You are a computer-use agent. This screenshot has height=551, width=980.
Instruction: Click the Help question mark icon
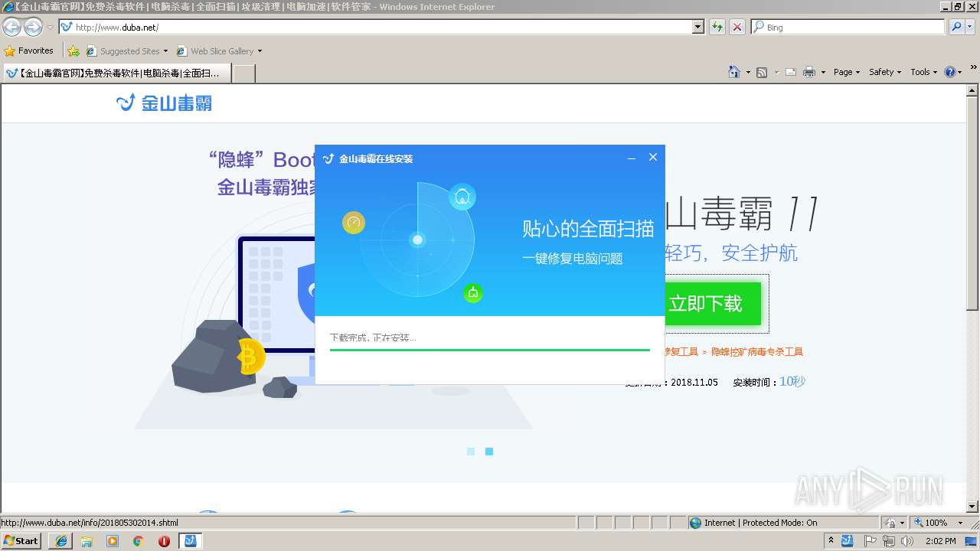pos(950,72)
